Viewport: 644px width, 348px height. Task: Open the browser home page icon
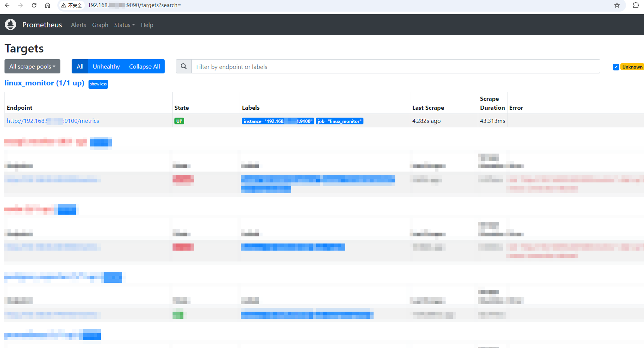click(x=48, y=5)
